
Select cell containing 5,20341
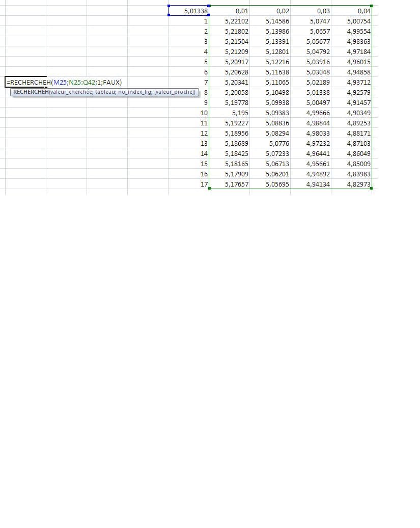pyautogui.click(x=229, y=82)
